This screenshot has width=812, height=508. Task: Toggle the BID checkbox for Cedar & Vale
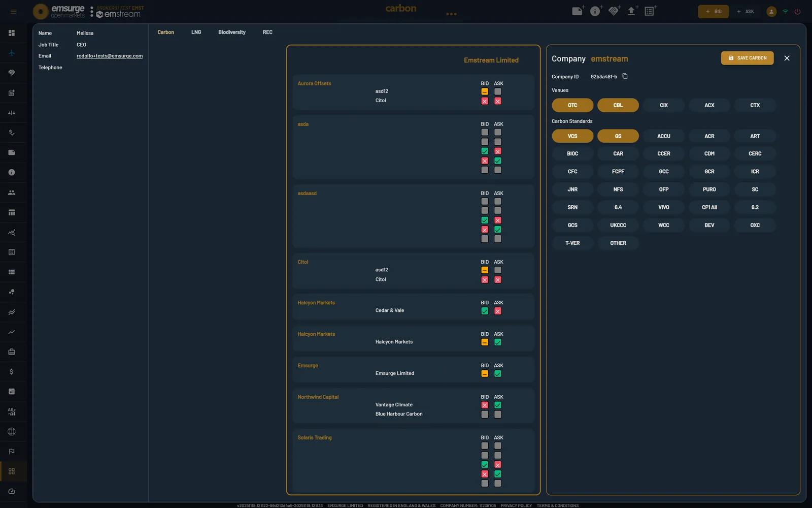[485, 311]
